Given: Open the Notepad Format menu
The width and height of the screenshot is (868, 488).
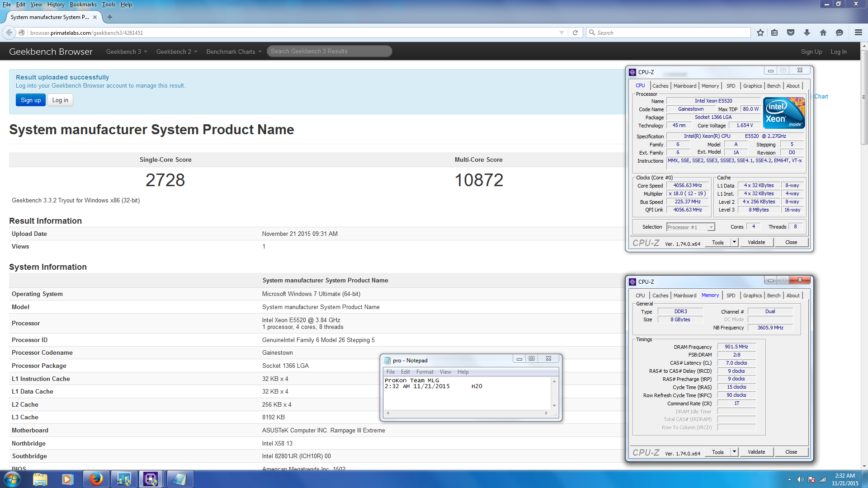Looking at the screenshot, I should (425, 372).
